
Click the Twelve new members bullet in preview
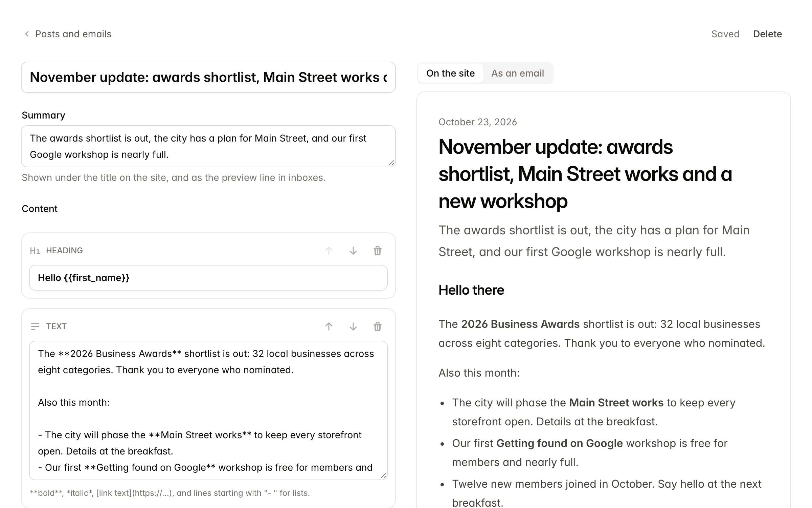click(607, 493)
